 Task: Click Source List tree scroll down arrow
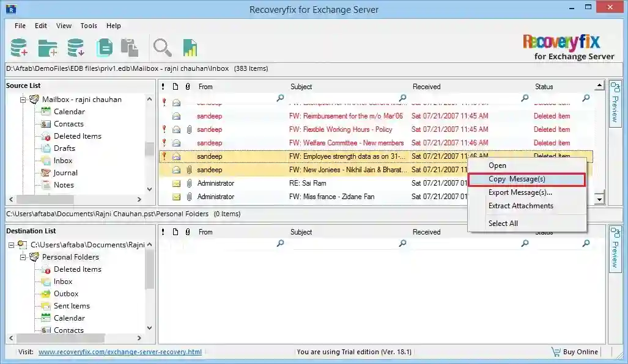[150, 189]
